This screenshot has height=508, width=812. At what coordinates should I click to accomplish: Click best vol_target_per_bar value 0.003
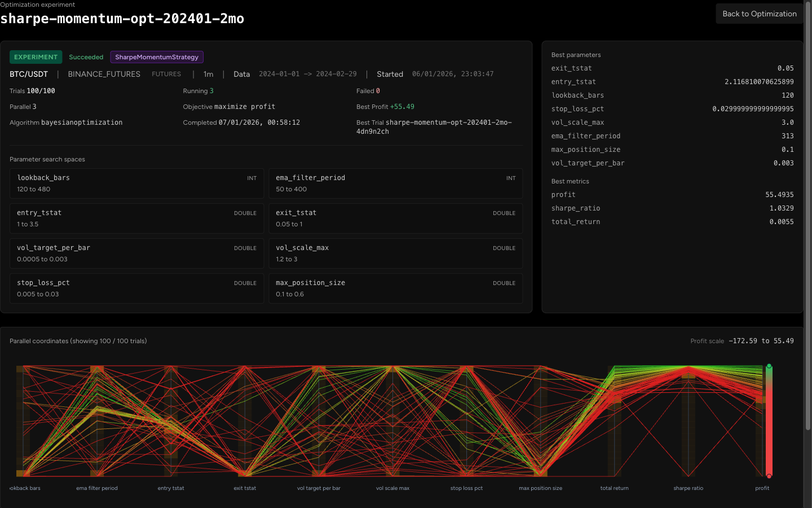tap(783, 163)
